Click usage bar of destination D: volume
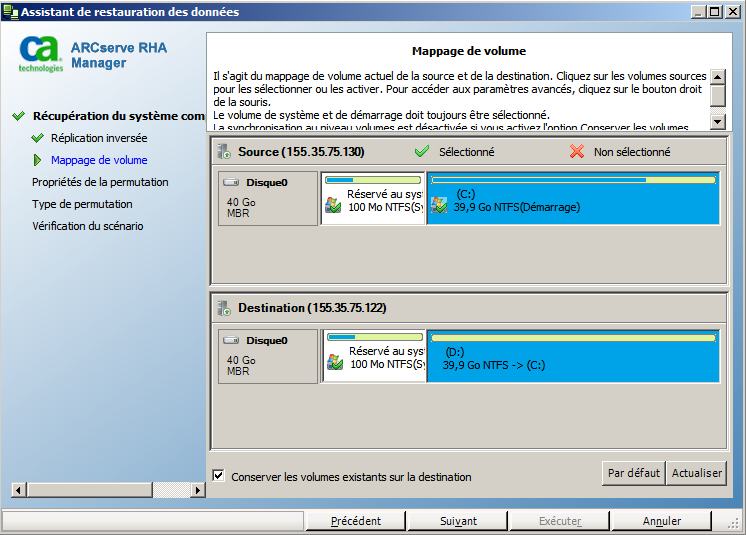This screenshot has width=746, height=535. (573, 338)
